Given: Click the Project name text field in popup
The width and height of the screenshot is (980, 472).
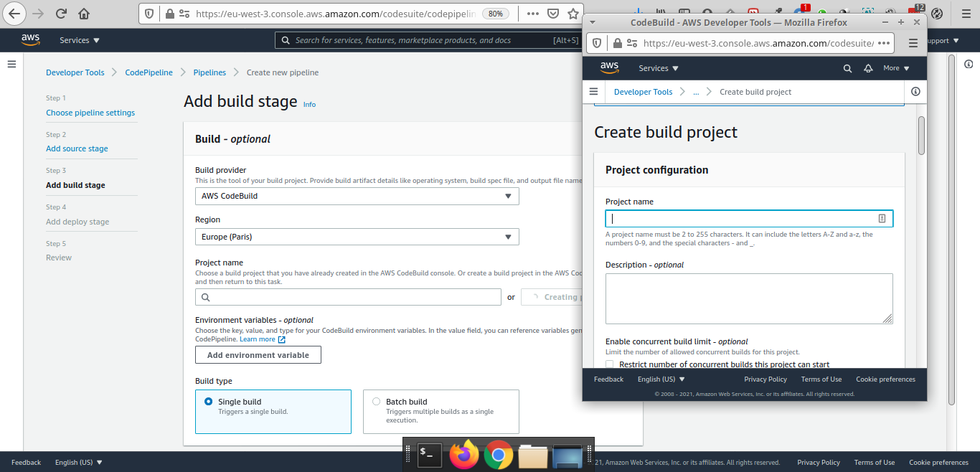Looking at the screenshot, I should tap(742, 219).
